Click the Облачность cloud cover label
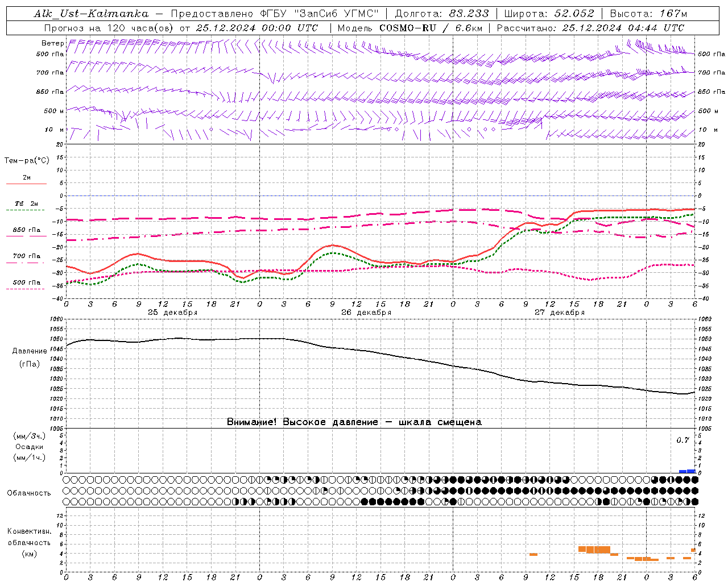This screenshot has height=582, width=728. click(x=29, y=493)
